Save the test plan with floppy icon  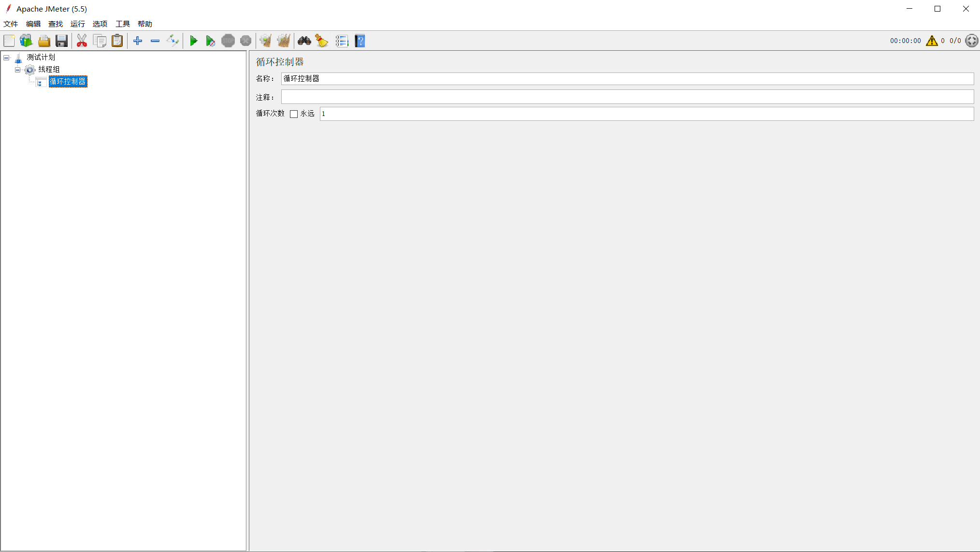61,41
